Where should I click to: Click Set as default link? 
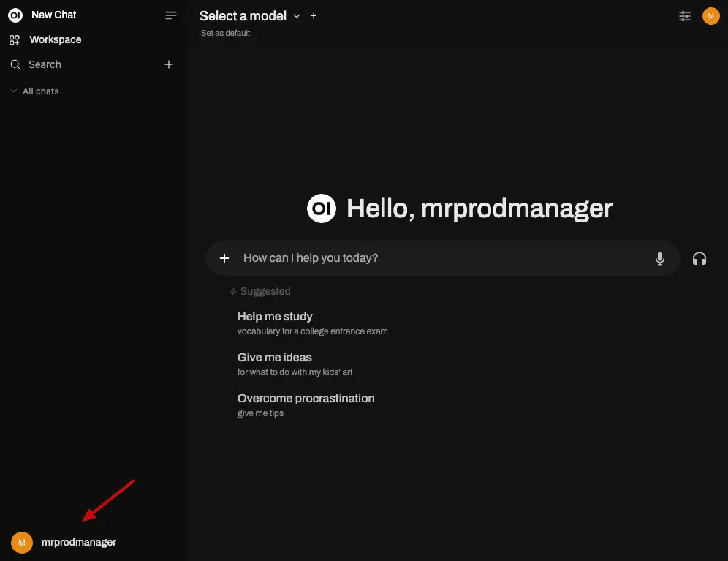(225, 33)
